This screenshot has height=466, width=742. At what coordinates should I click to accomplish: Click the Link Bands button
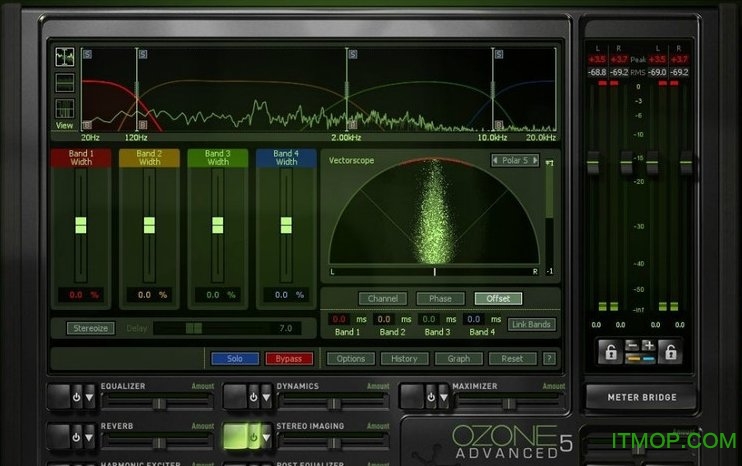pos(531,324)
